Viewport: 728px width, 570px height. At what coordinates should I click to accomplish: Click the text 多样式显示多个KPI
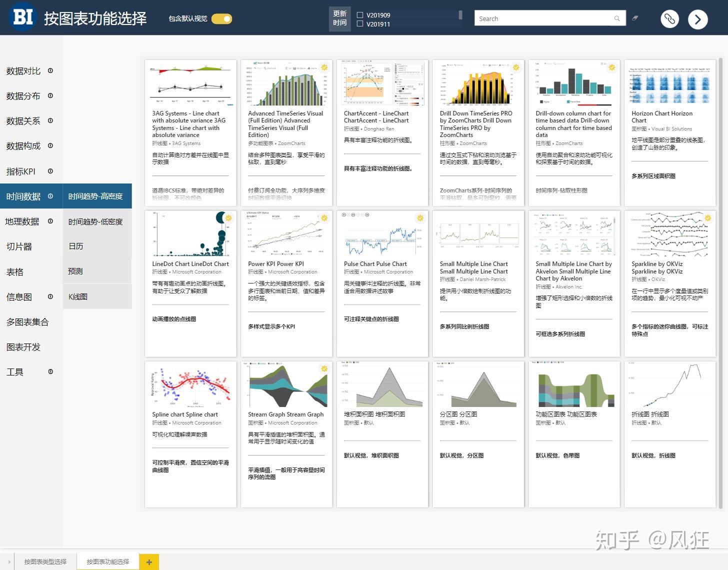(271, 326)
